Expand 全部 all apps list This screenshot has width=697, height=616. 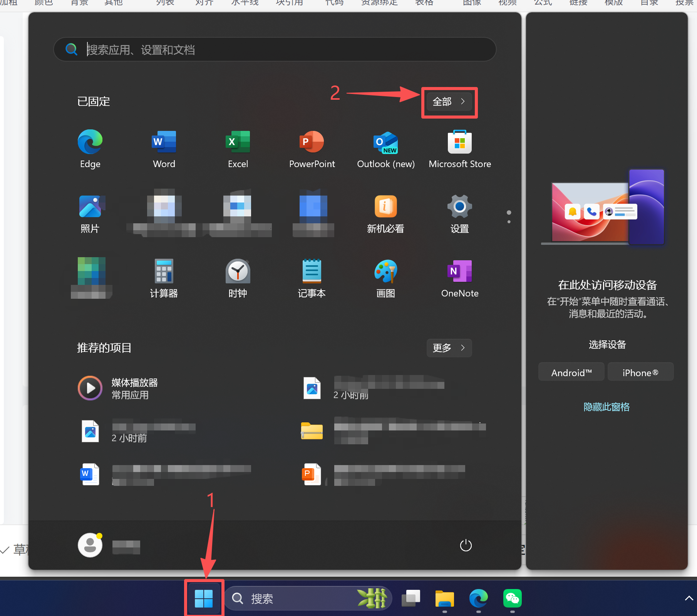coord(449,102)
